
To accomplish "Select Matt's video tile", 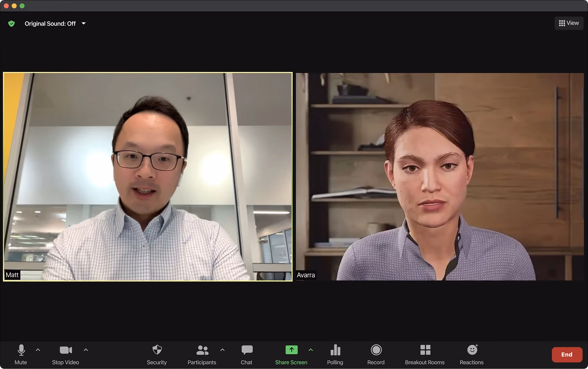I will (148, 177).
